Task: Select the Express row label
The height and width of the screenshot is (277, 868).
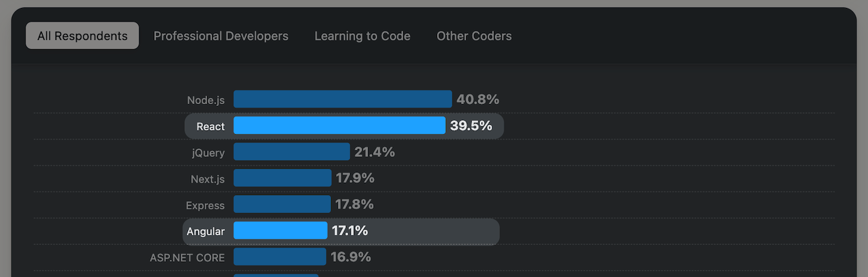Action: pyautogui.click(x=205, y=205)
